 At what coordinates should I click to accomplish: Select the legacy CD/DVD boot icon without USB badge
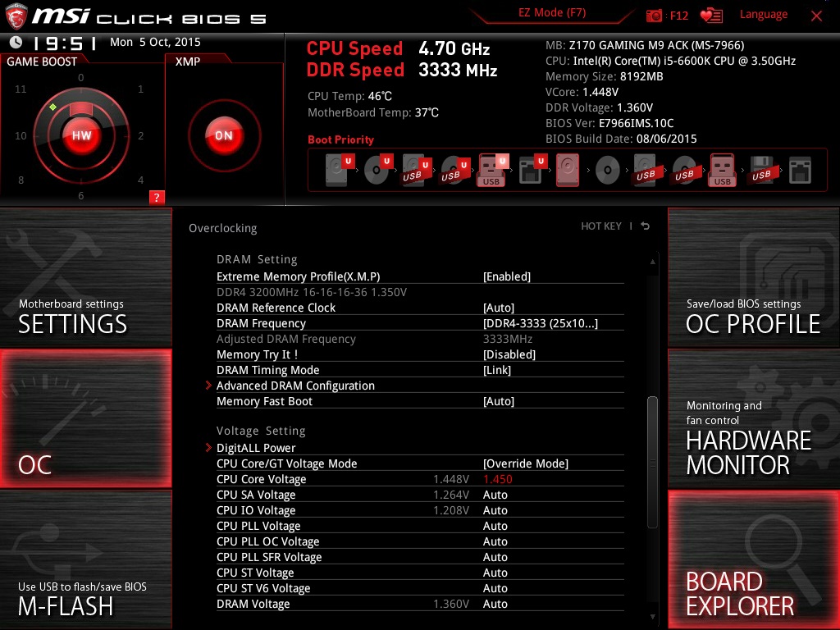click(x=608, y=171)
